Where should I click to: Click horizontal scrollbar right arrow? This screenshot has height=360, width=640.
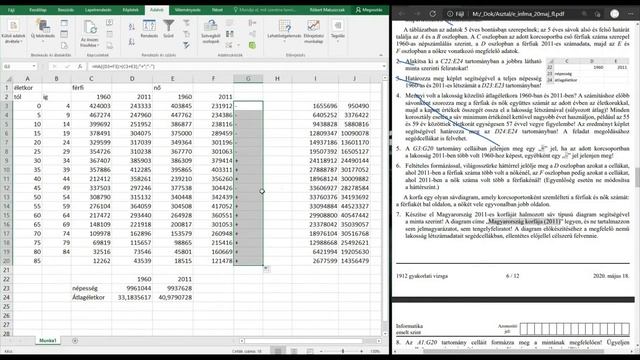click(x=379, y=341)
